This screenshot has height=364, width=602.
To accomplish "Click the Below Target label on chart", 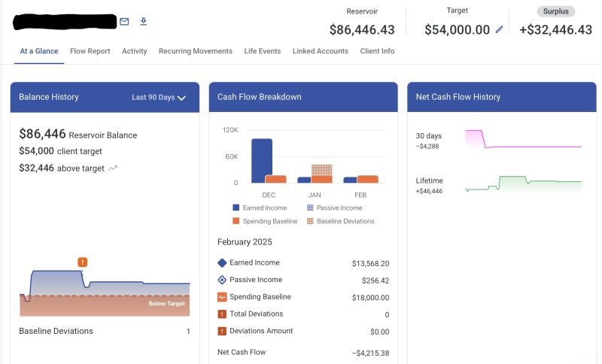I will click(166, 303).
